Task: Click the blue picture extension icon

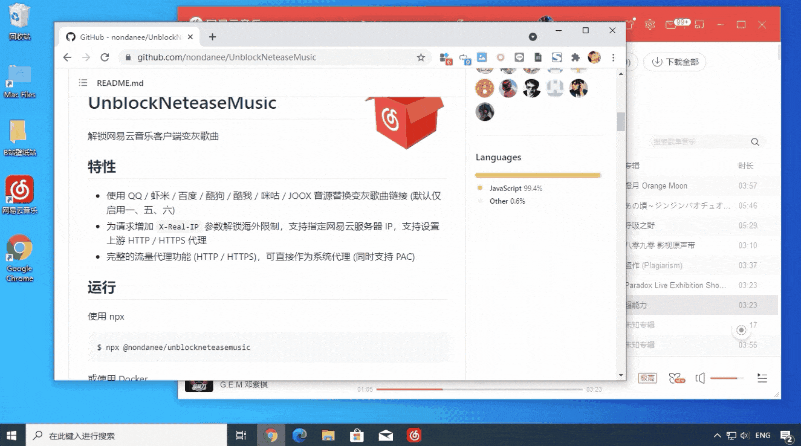Action: click(x=482, y=57)
